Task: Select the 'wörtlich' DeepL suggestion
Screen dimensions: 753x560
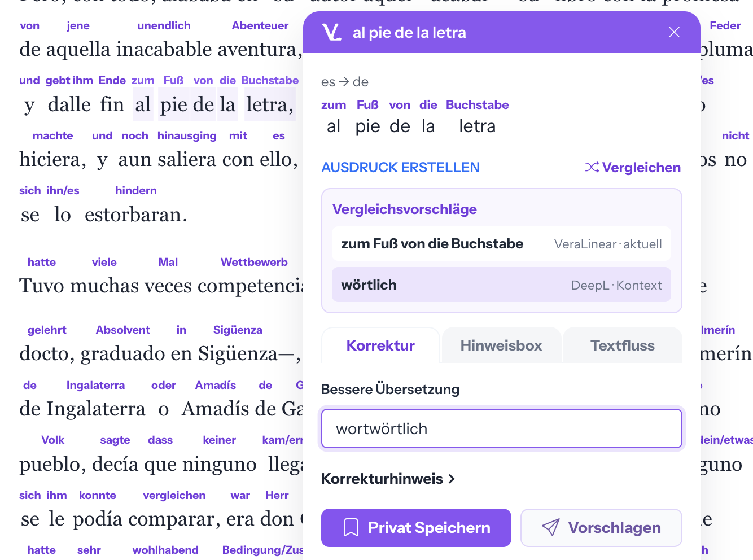Action: (501, 285)
